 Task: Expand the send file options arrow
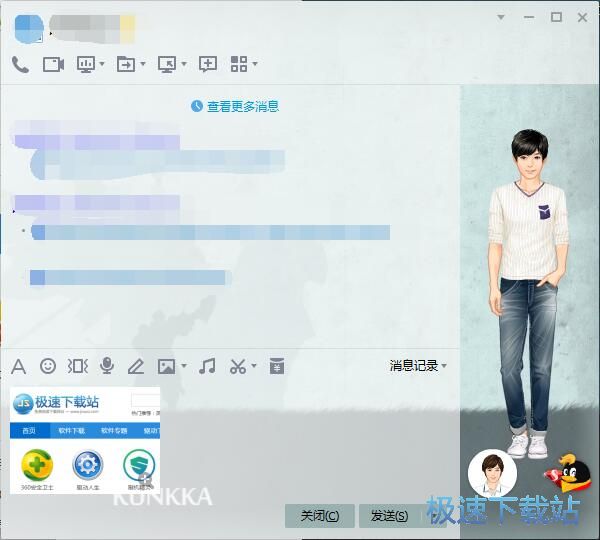(x=143, y=64)
